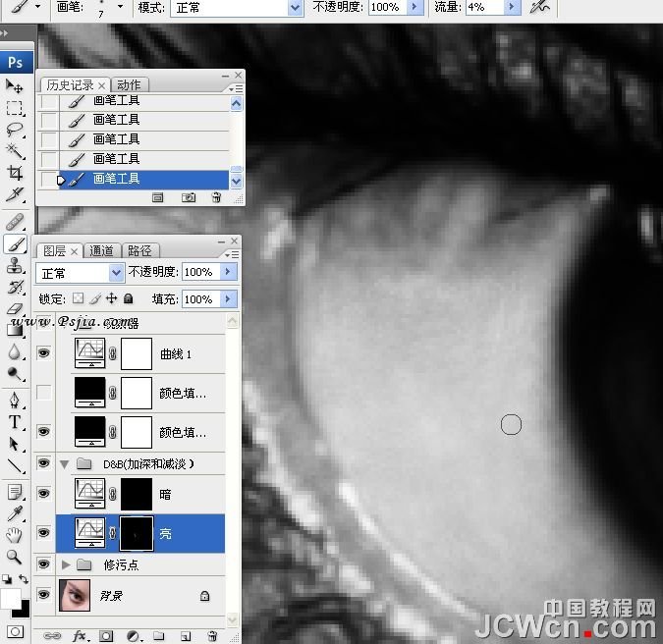This screenshot has height=644, width=663.
Task: Hide the lower 颜色填 layer
Action: [43, 431]
